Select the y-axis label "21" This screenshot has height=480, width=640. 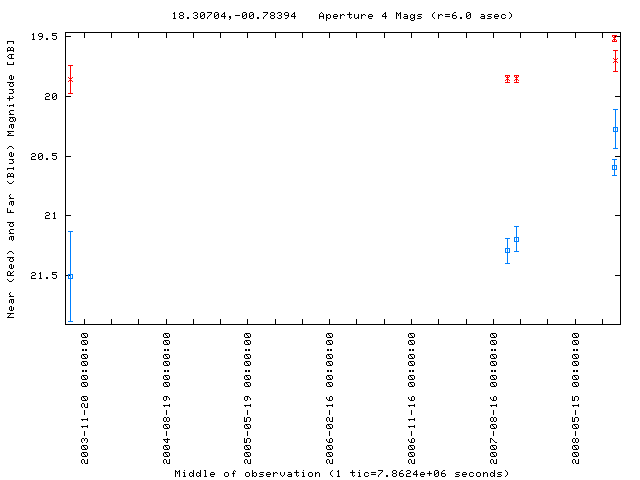coord(51,216)
